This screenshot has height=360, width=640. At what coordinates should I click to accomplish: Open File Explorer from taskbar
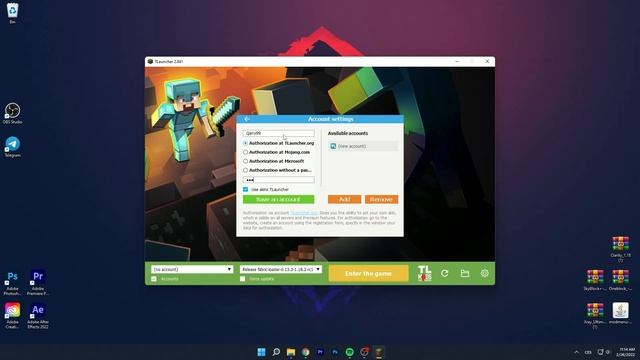pyautogui.click(x=291, y=352)
